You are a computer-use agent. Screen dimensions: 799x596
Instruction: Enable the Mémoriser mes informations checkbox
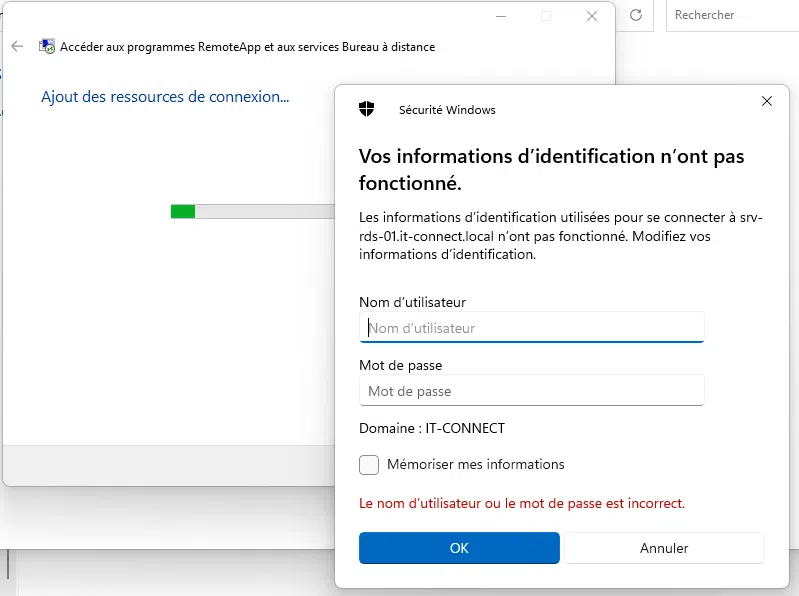coord(369,465)
